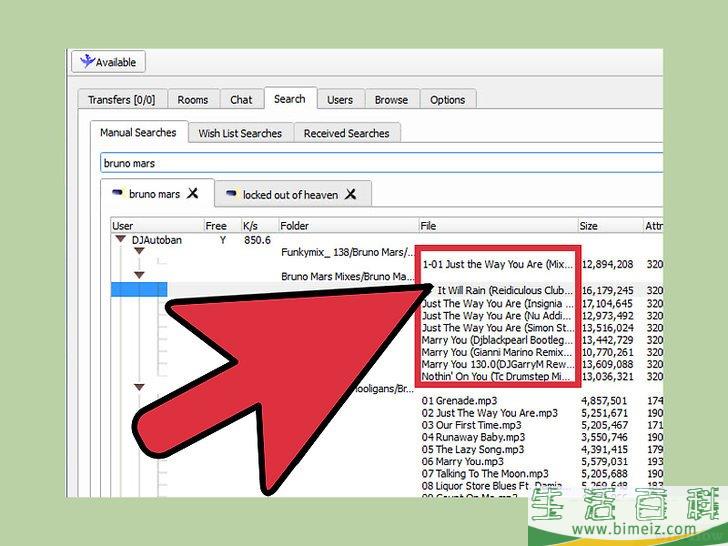
Task: Collapse the Funkymix_ 138 folder node
Action: click(139, 251)
